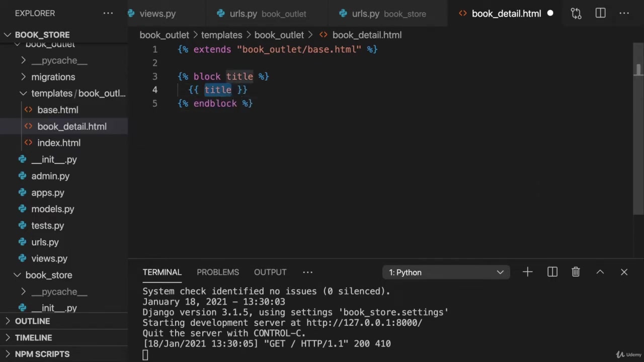The height and width of the screenshot is (362, 644).
Task: Open the terminal selector dropdown '1: Python'
Action: point(446,272)
